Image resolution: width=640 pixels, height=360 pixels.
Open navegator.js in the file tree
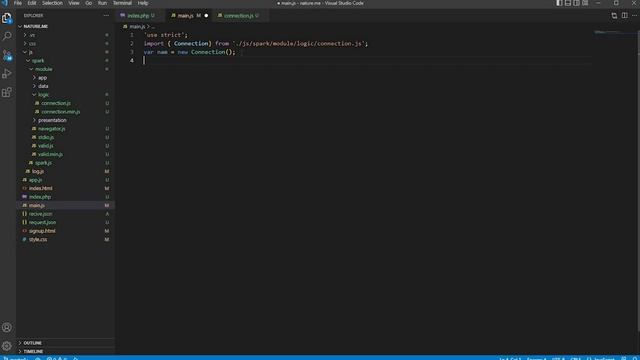(x=65, y=129)
